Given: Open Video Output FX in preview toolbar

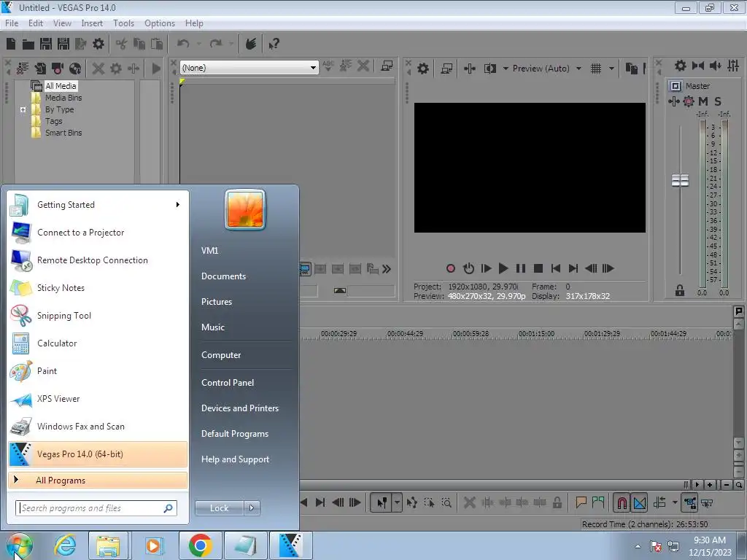Looking at the screenshot, I should (469, 69).
